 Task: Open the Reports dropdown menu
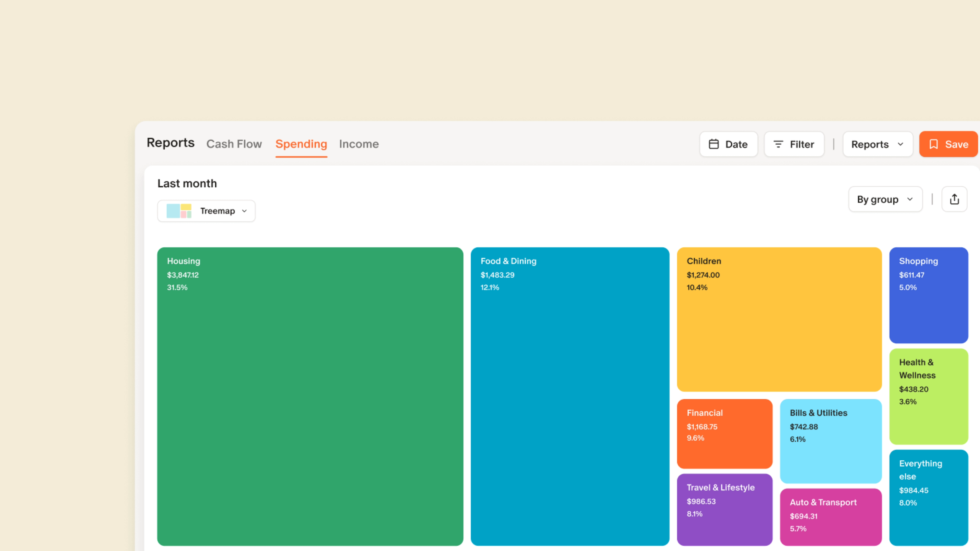click(878, 144)
